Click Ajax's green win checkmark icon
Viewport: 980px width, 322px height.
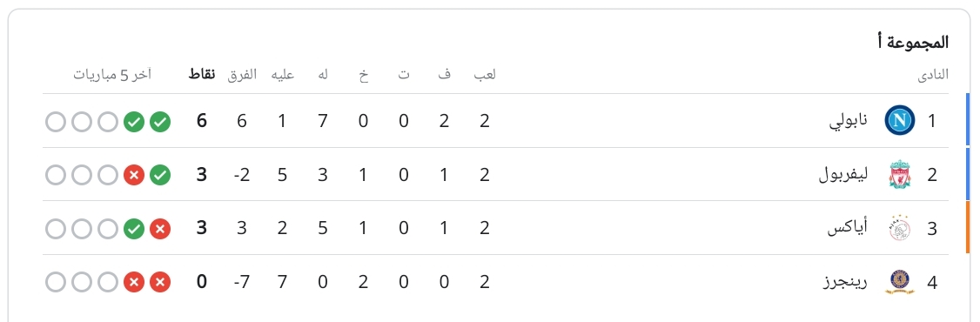[134, 229]
